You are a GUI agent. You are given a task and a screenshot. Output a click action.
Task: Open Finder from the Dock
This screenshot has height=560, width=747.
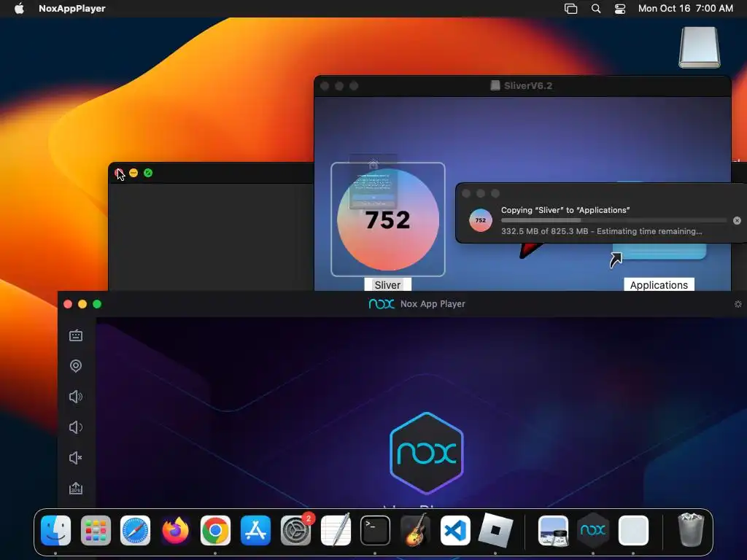(x=55, y=530)
